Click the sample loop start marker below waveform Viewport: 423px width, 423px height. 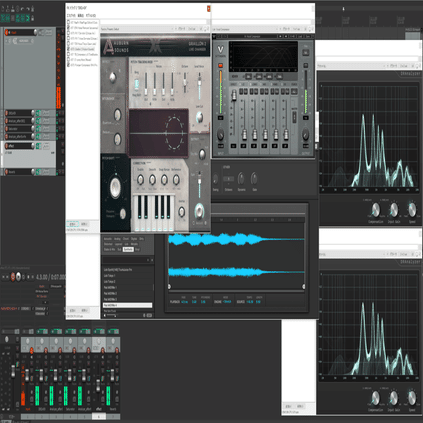169,286
